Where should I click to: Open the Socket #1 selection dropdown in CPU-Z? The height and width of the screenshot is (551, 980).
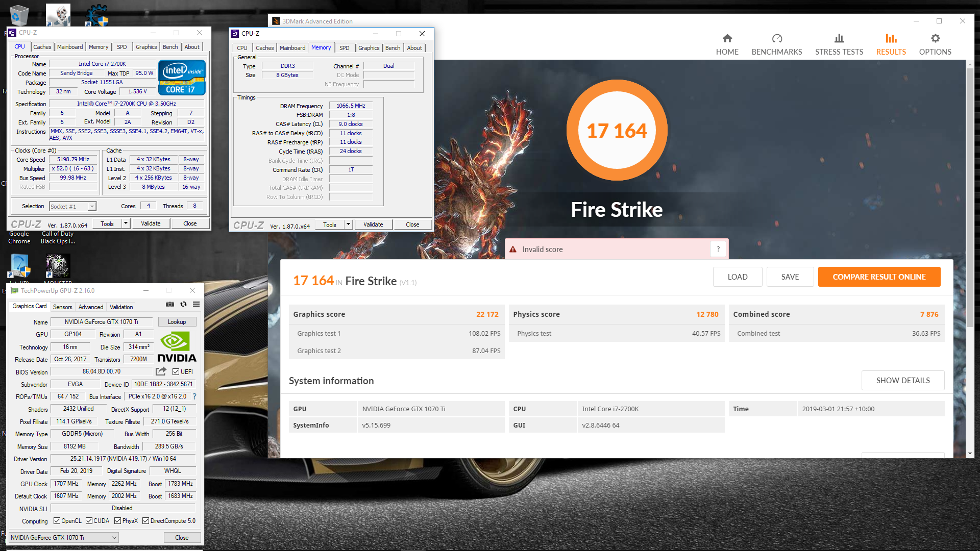(x=73, y=207)
